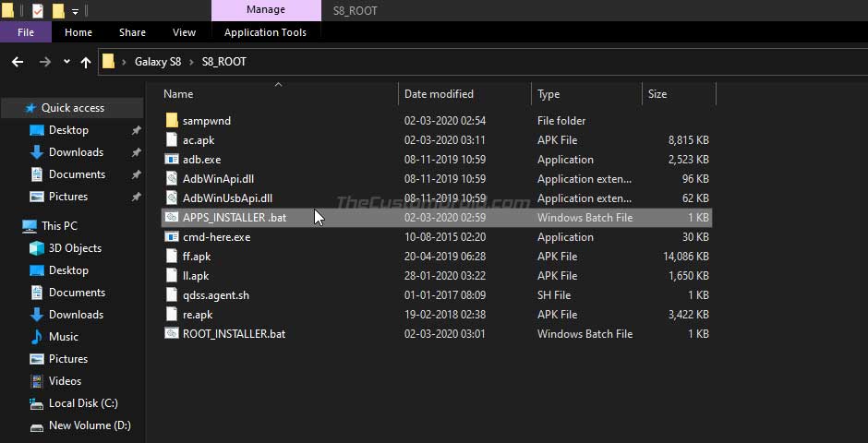The image size is (868, 443).
Task: Click the Music icon in sidebar
Action: pyautogui.click(x=37, y=337)
